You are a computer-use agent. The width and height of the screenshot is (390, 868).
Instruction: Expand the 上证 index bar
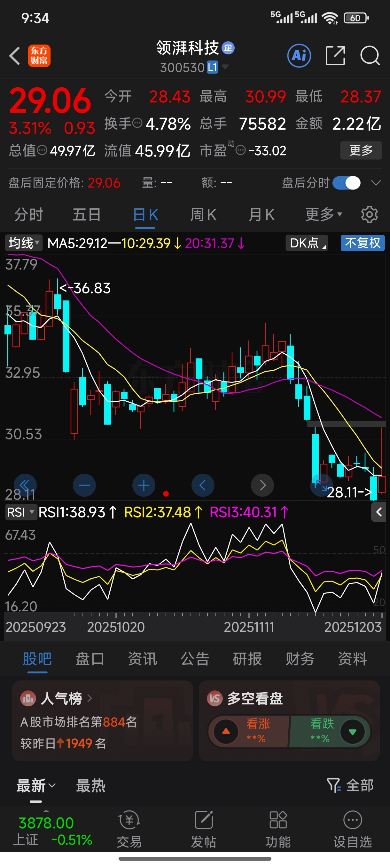point(46,810)
